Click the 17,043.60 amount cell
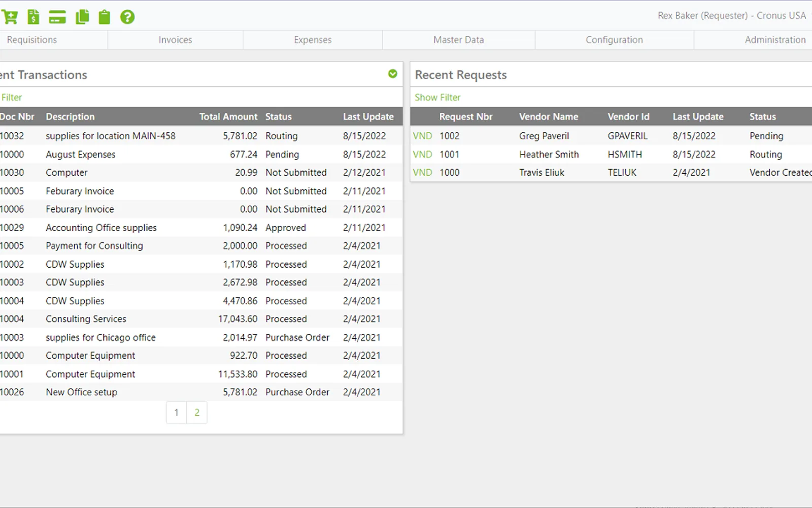The width and height of the screenshot is (812, 508). pos(238,319)
